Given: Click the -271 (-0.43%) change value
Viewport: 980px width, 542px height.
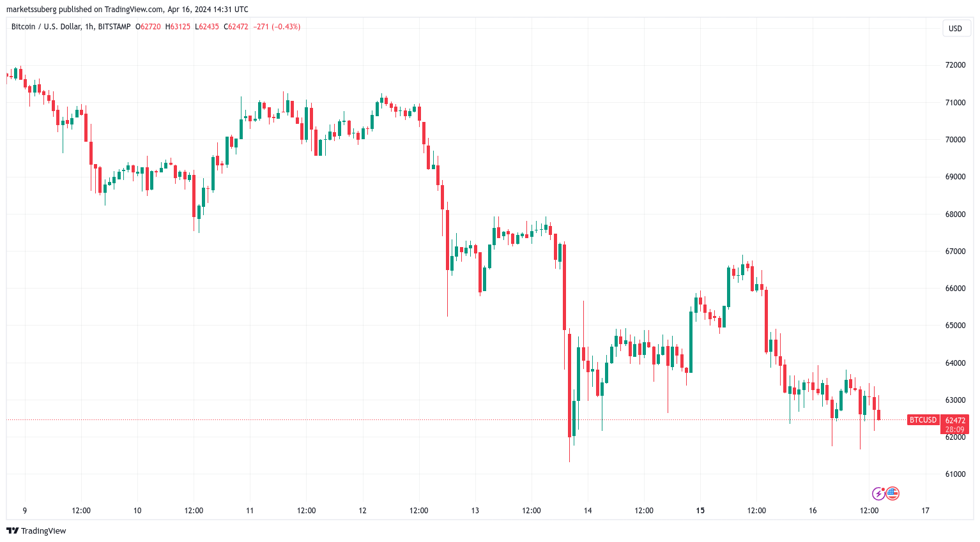Looking at the screenshot, I should (x=277, y=27).
